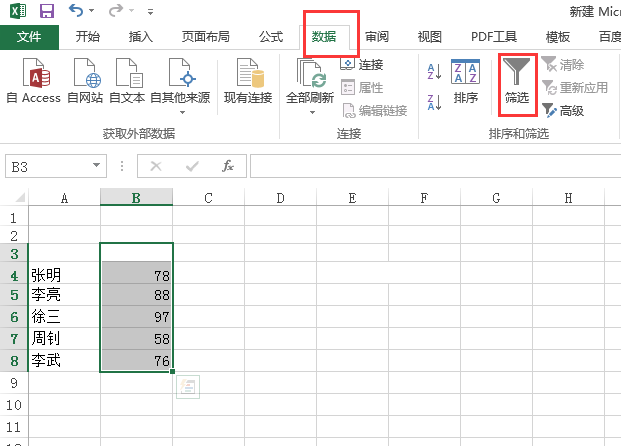Click the 属性 button
The width and height of the screenshot is (621, 446).
(x=362, y=88)
